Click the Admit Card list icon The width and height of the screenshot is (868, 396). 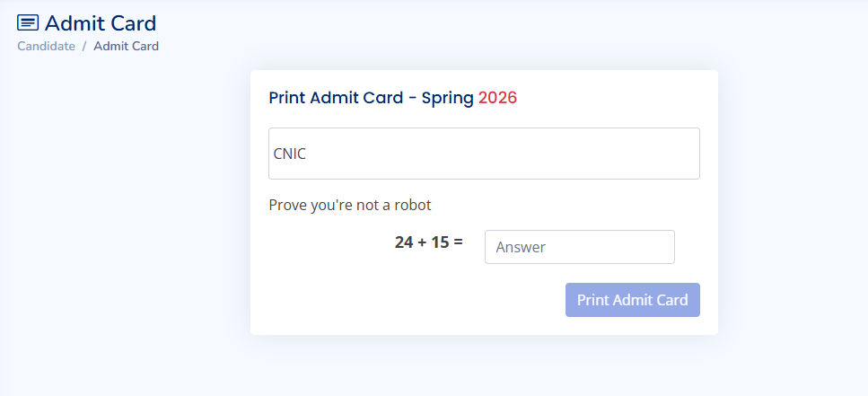(x=28, y=23)
